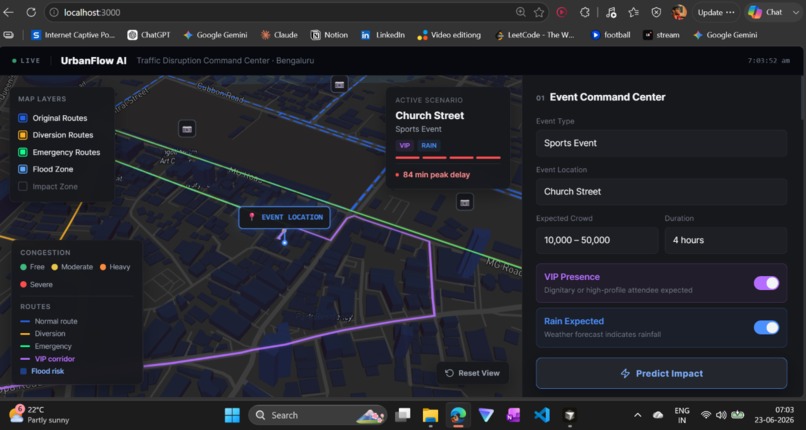Zoom icon in the address bar
Screen dimensions: 806x430
point(521,12)
